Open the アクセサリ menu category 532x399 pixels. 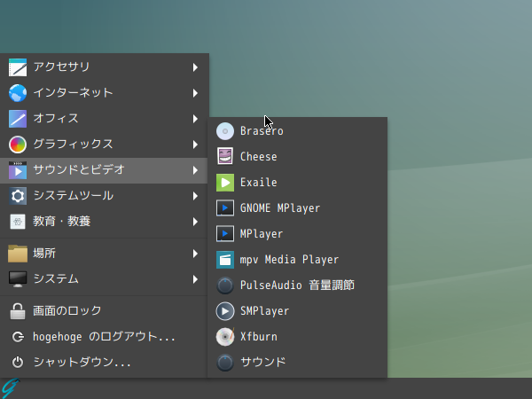point(104,67)
